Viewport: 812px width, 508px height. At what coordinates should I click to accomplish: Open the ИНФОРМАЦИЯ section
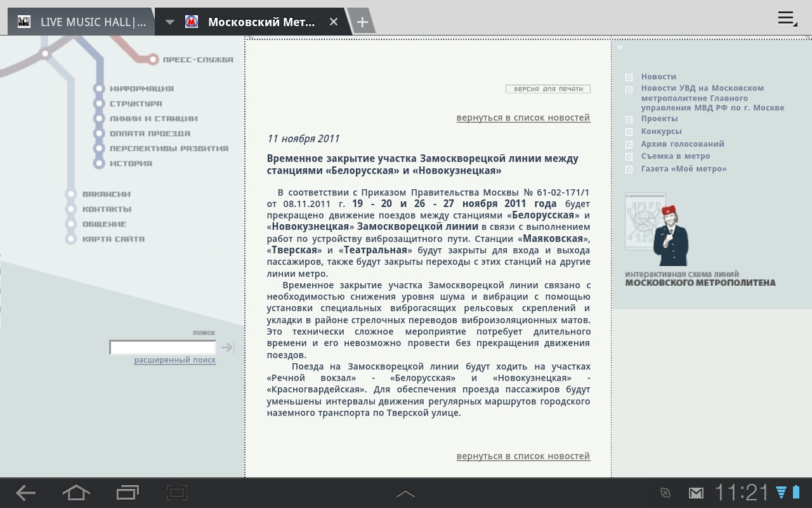tap(141, 89)
